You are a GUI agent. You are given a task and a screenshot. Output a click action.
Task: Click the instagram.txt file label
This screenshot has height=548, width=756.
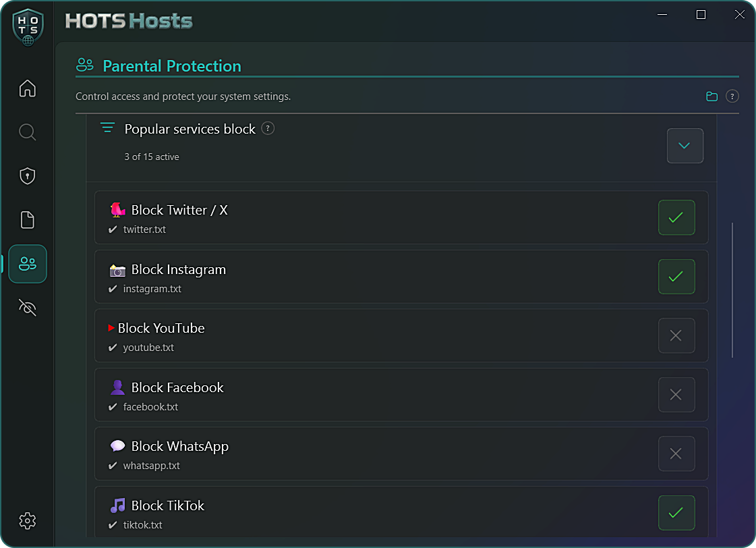[152, 289]
